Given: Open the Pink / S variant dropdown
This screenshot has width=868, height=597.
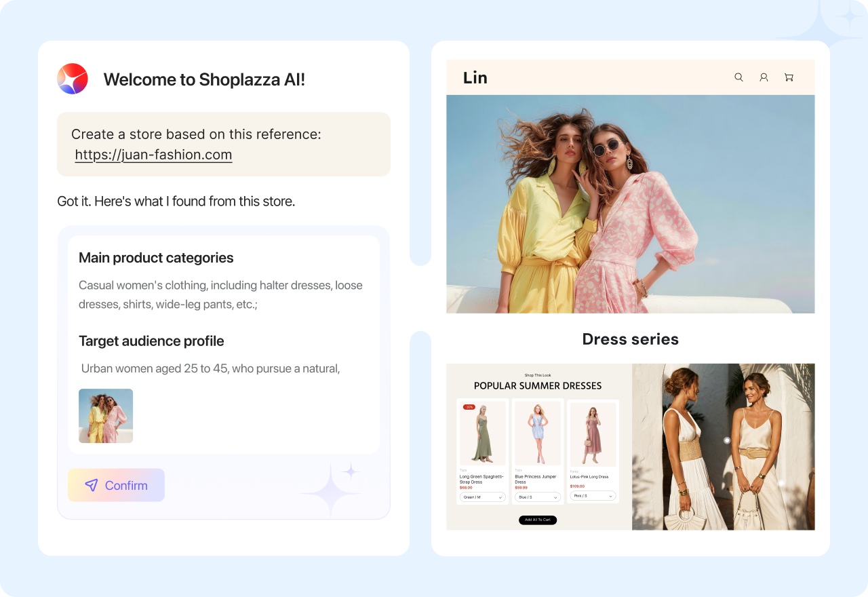Looking at the screenshot, I should pyautogui.click(x=593, y=496).
